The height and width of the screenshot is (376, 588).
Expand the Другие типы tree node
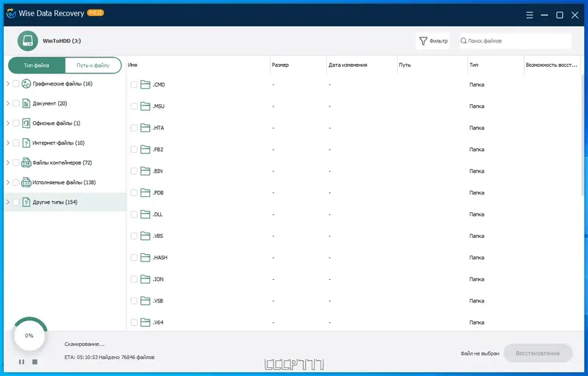[8, 202]
